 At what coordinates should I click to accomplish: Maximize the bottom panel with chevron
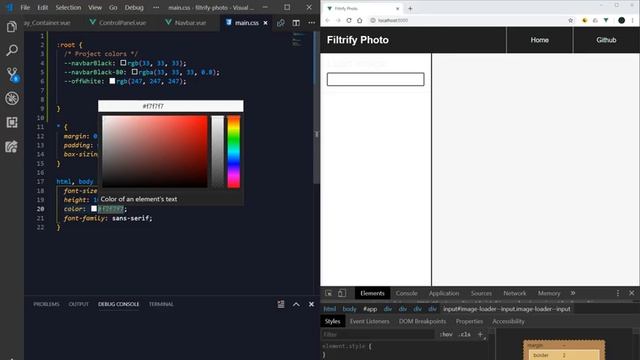point(296,304)
